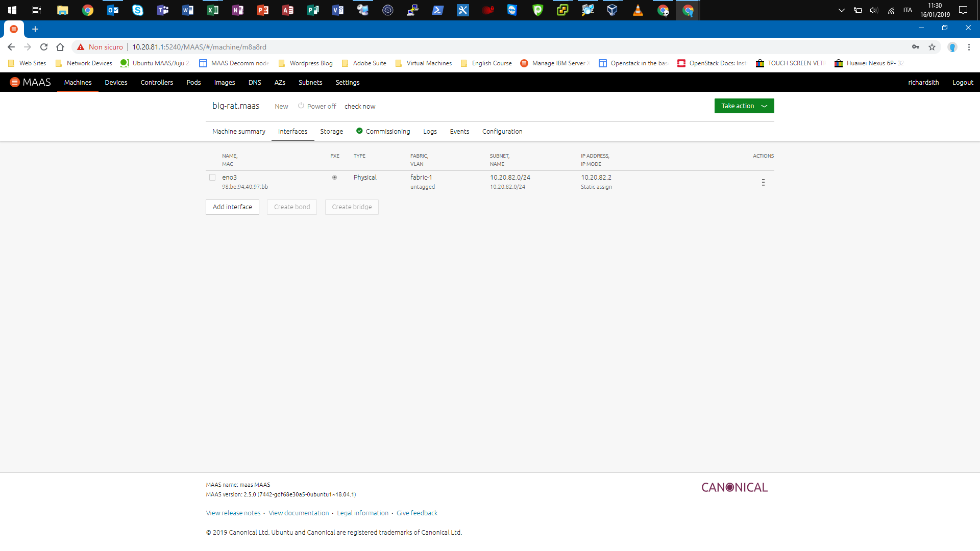Click the MAAS logo icon
Viewport: 980px width, 551px height.
pyautogui.click(x=15, y=82)
